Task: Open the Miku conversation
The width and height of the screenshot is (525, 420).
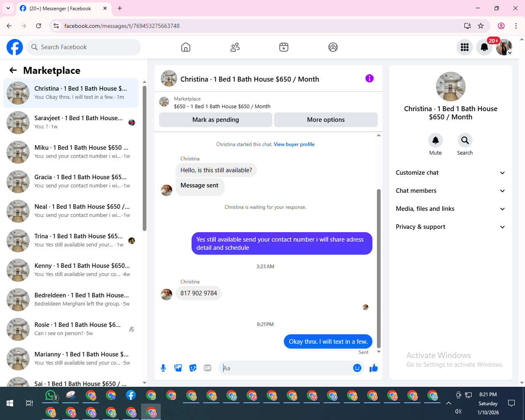Action: coord(71,152)
